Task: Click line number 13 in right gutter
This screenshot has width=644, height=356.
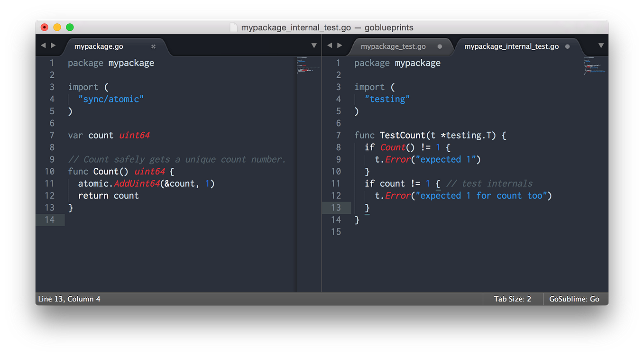Action: [x=336, y=208]
